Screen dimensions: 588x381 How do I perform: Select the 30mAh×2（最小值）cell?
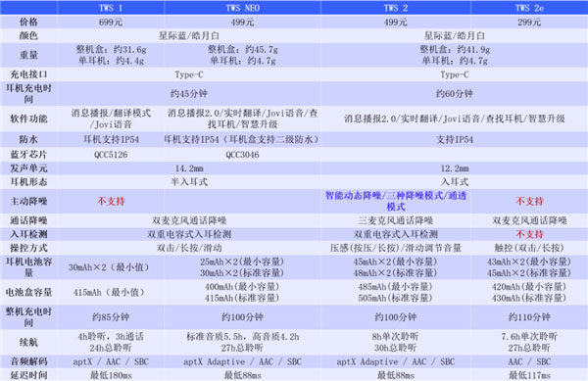click(111, 267)
